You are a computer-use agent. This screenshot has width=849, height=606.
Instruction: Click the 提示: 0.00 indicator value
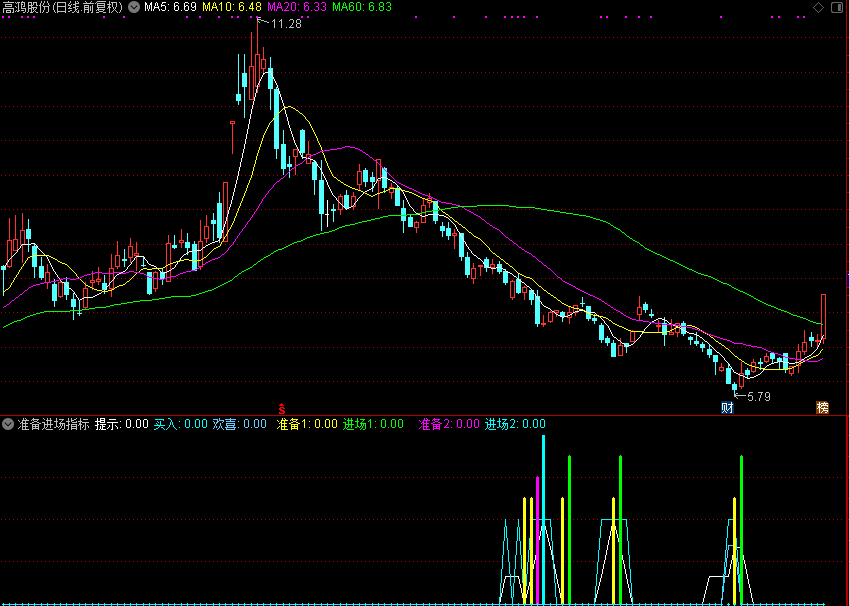pyautogui.click(x=122, y=424)
